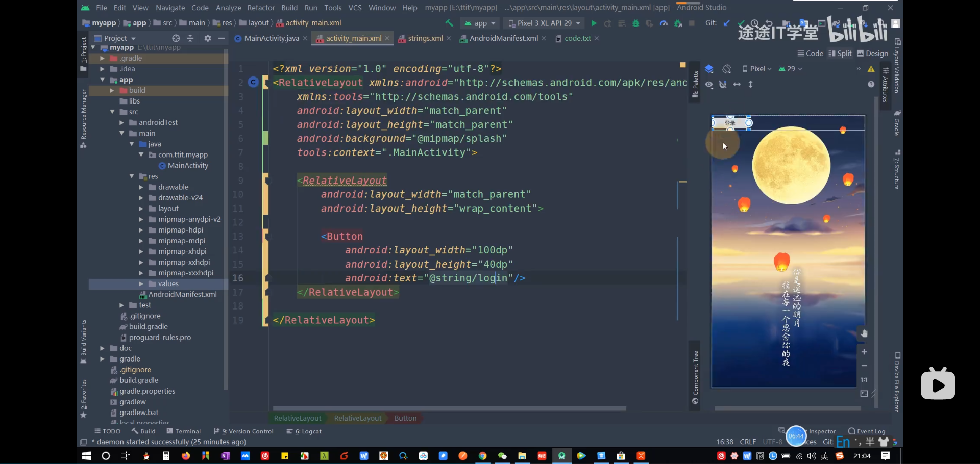Open the Analyze menu
Viewport: 980px width, 464px height.
tap(228, 8)
